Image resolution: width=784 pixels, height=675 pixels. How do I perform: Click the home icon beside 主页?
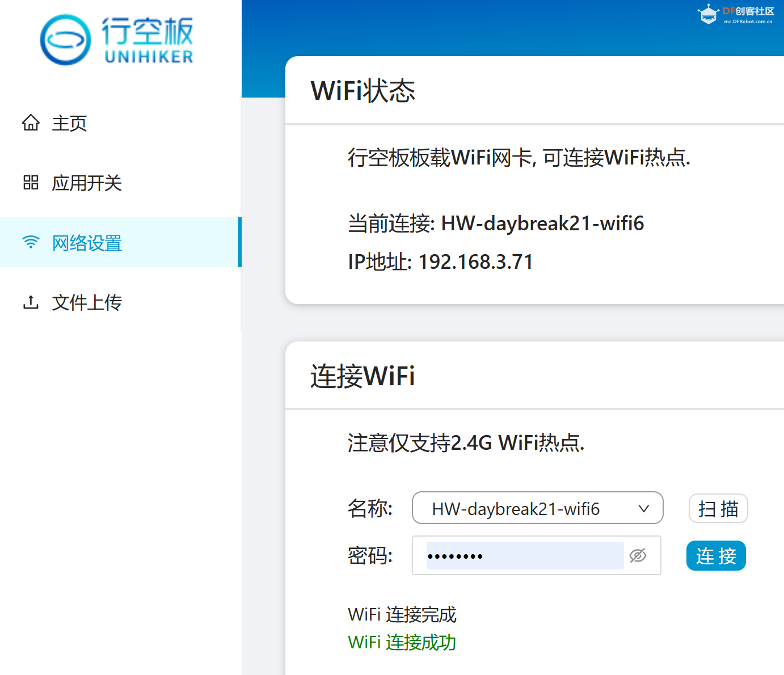click(x=31, y=123)
